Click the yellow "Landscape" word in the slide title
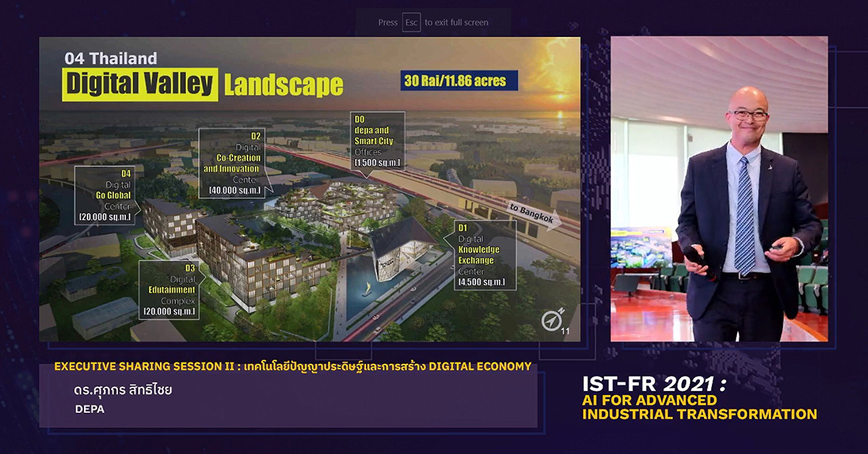 click(283, 85)
